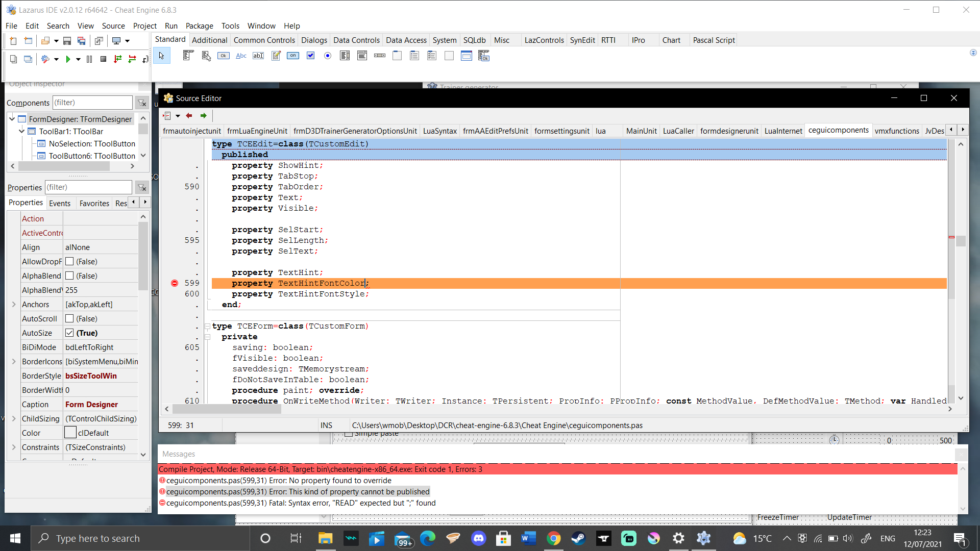This screenshot has height=551, width=980.
Task: Select the TButton (Ok) component on the palette
Action: point(223,56)
